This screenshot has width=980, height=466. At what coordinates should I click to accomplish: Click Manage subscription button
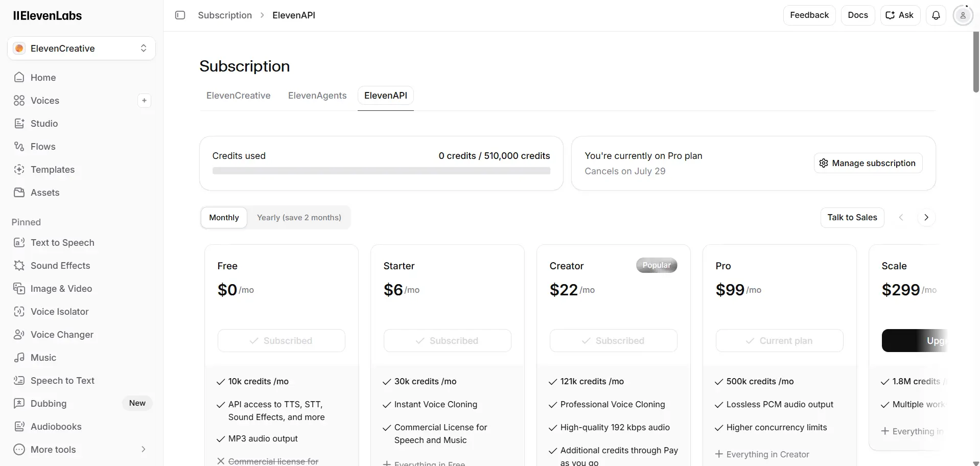click(x=868, y=163)
